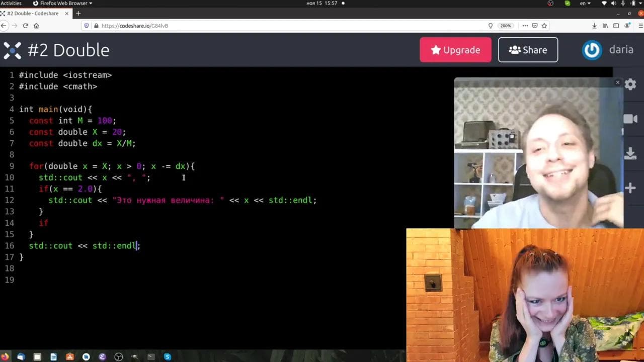The image size is (644, 362).
Task: Click the download code icon in right sidebar
Action: 630,154
